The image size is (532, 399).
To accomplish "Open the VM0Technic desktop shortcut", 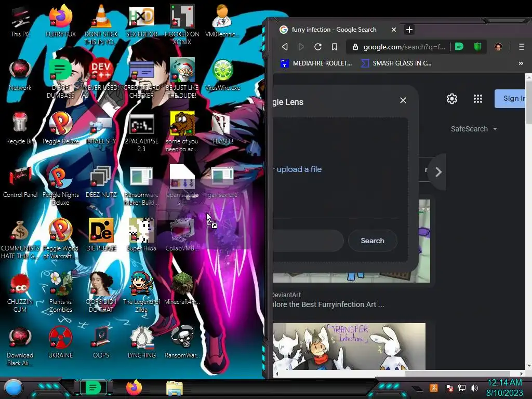I will coord(222,21).
